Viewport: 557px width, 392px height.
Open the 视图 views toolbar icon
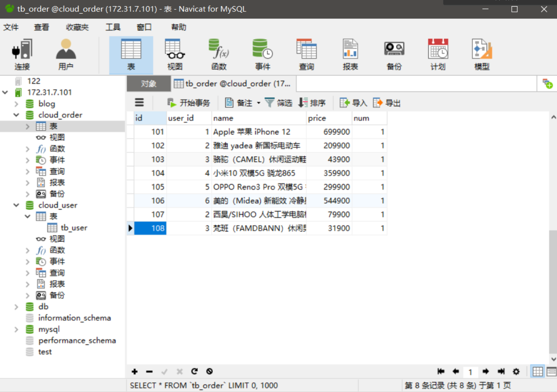[x=175, y=55]
